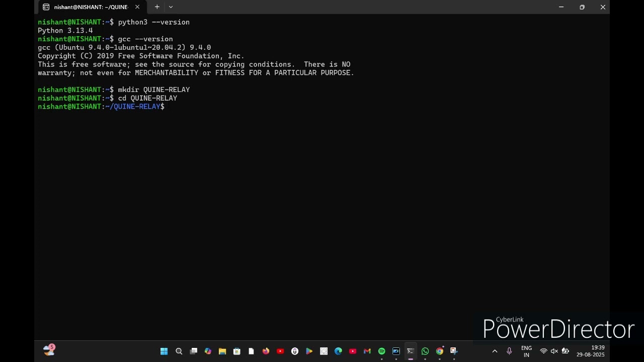Image resolution: width=644 pixels, height=362 pixels.
Task: Launch Firefox from the taskbar
Action: click(x=266, y=351)
